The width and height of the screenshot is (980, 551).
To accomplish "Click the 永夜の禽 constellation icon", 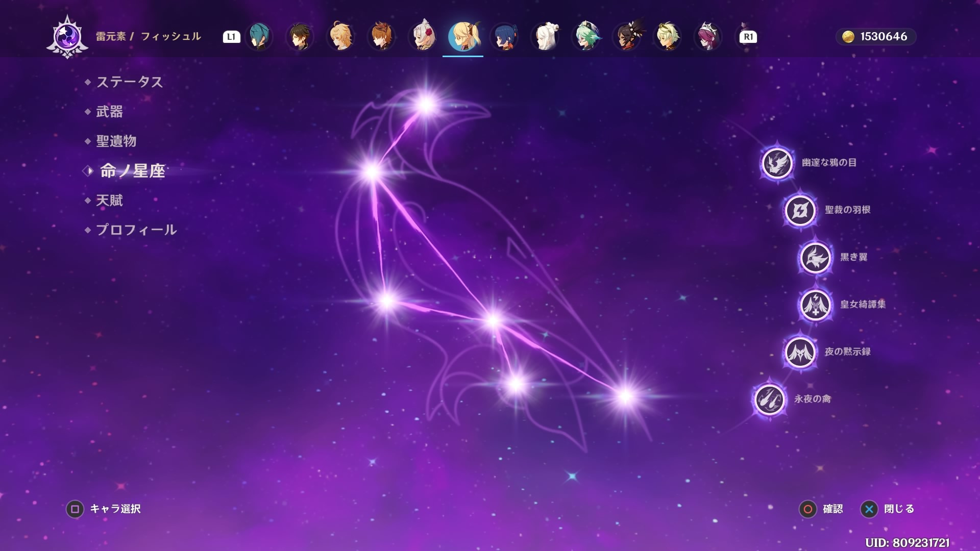I will click(769, 399).
